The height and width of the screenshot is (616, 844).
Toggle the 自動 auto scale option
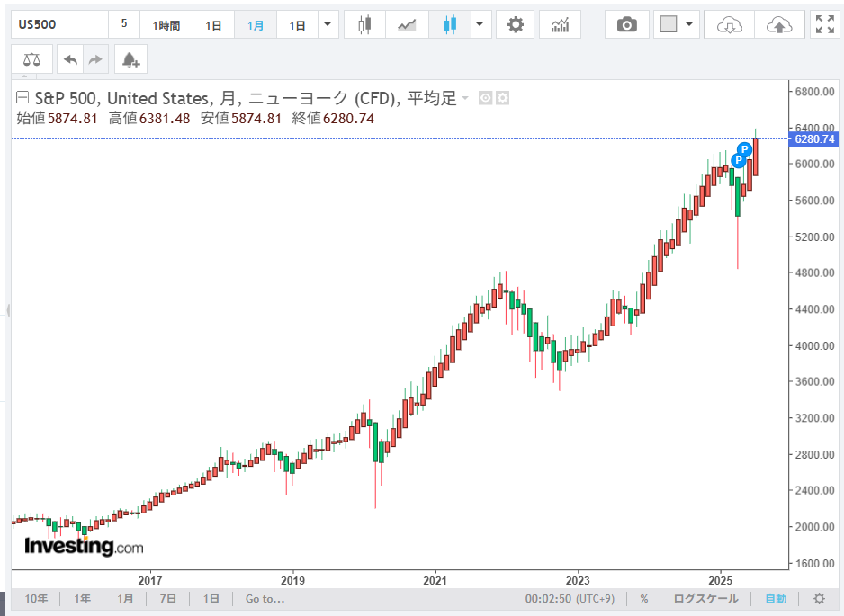tap(775, 598)
